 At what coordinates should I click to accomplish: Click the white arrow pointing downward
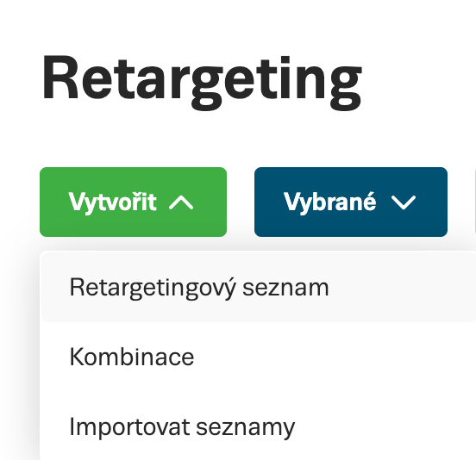tap(404, 202)
